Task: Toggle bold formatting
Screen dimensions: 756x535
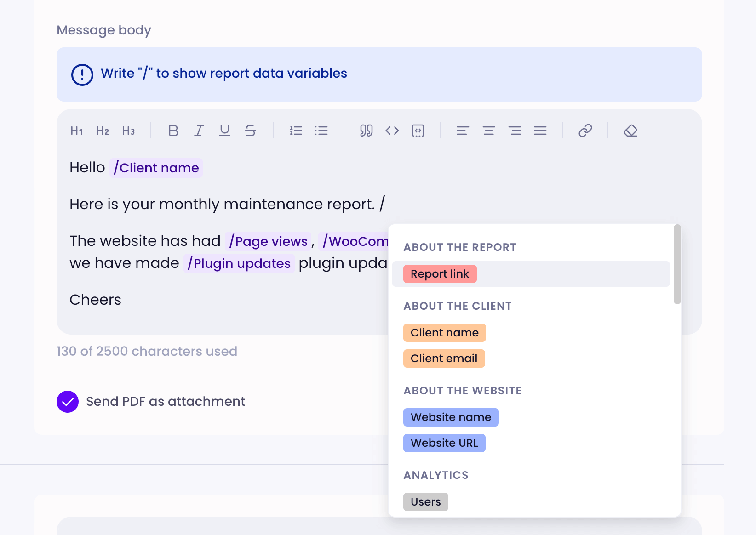Action: tap(173, 131)
